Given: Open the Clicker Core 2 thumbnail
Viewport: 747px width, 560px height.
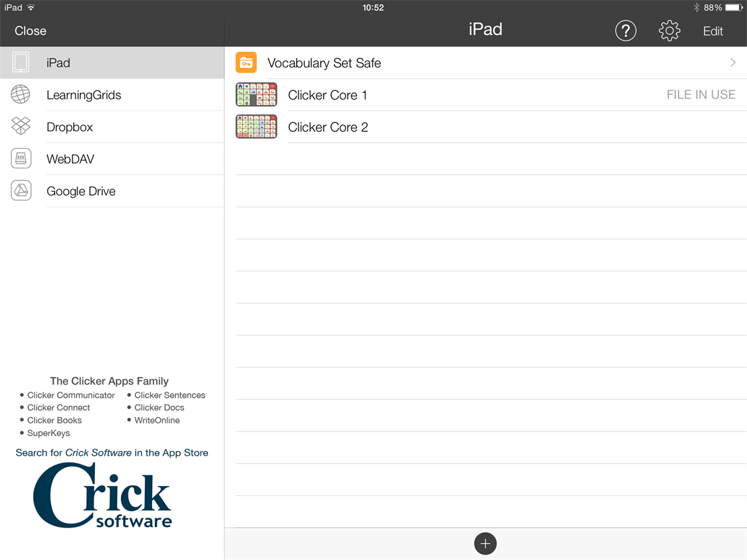Looking at the screenshot, I should pyautogui.click(x=256, y=127).
